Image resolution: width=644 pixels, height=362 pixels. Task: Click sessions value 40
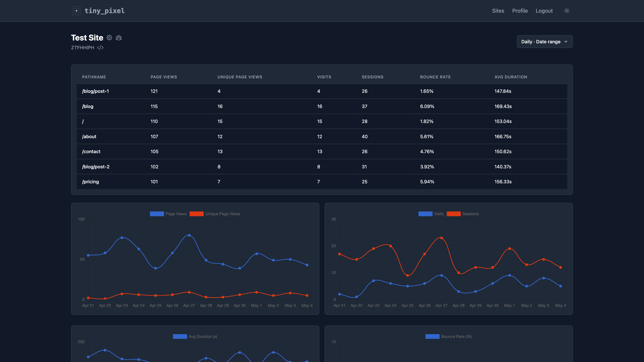365,137
